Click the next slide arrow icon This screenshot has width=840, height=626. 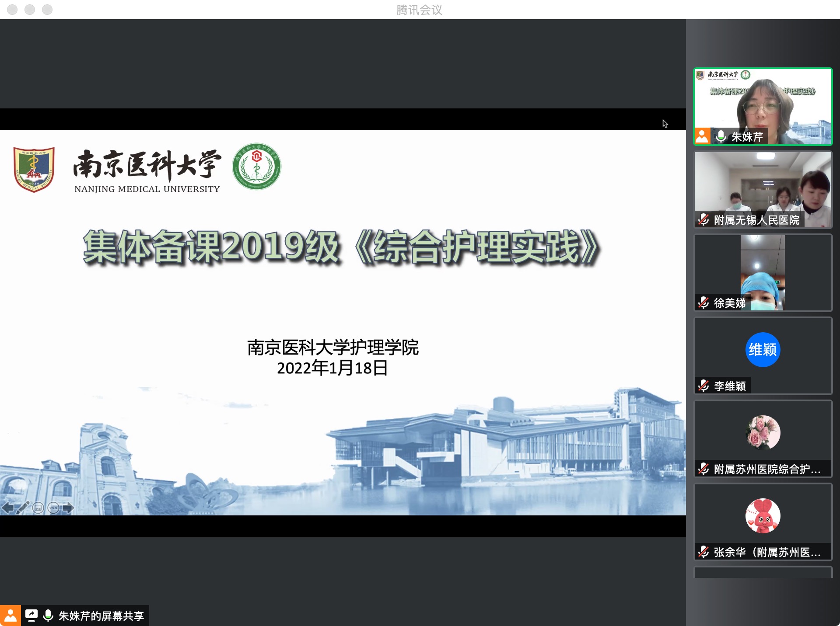click(x=68, y=508)
